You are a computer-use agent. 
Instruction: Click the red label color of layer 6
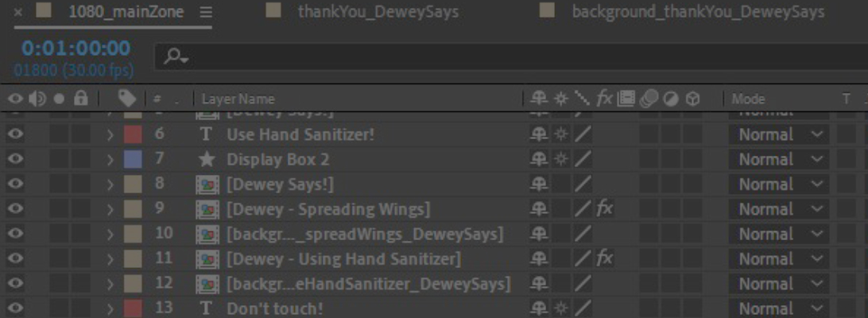pyautogui.click(x=133, y=134)
